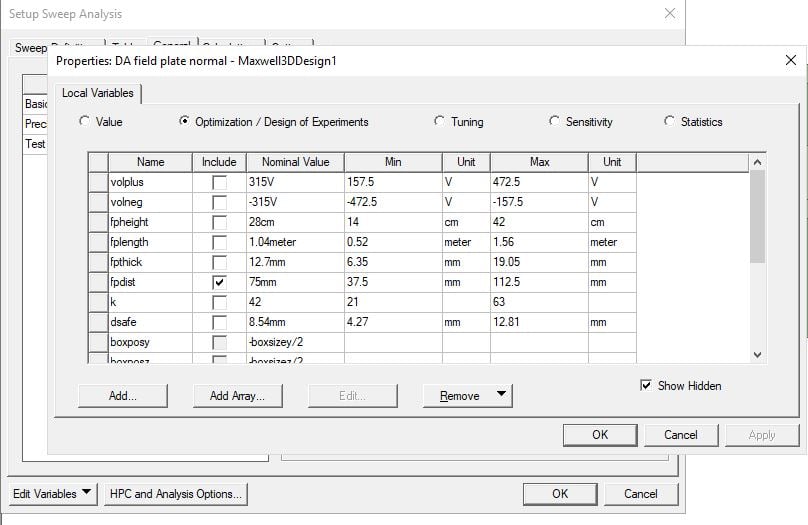Select the boxposy variable name cell
The width and height of the screenshot is (808, 525).
pyautogui.click(x=150, y=343)
